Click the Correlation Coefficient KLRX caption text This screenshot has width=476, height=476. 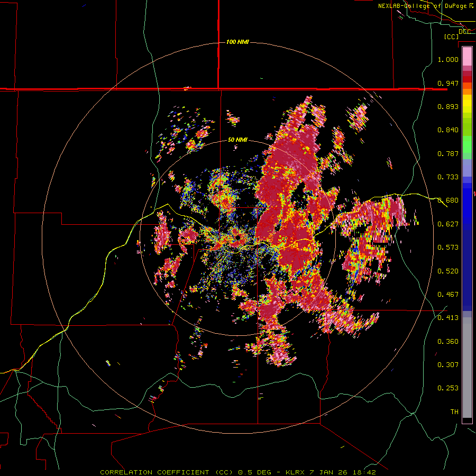click(238, 472)
